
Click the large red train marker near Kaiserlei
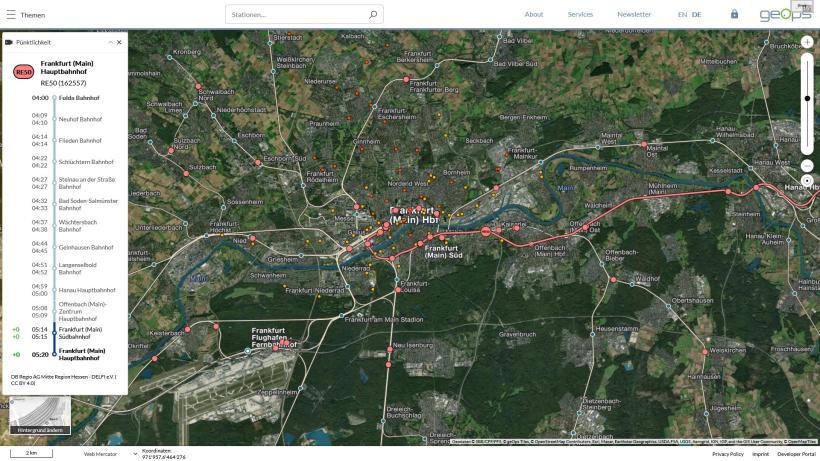point(486,231)
